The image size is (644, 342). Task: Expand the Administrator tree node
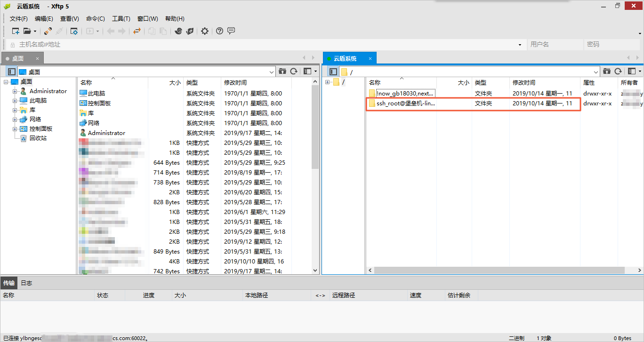click(x=15, y=91)
